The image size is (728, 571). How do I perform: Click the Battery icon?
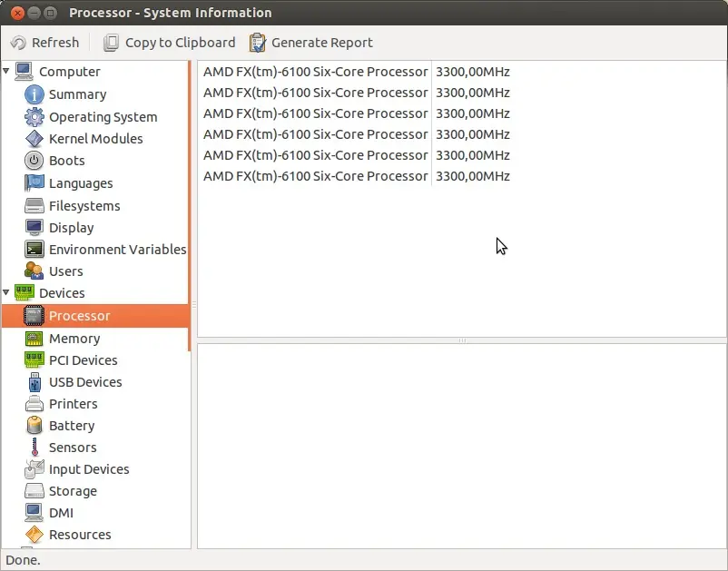[34, 426]
